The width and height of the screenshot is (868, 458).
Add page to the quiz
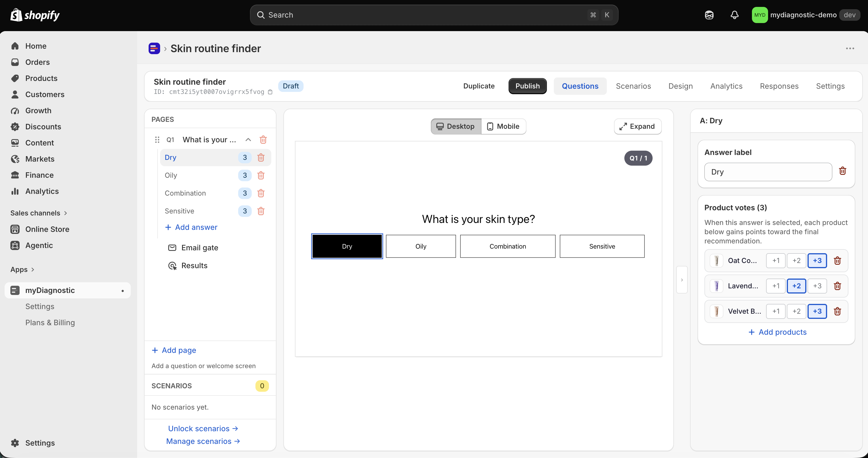point(174,350)
